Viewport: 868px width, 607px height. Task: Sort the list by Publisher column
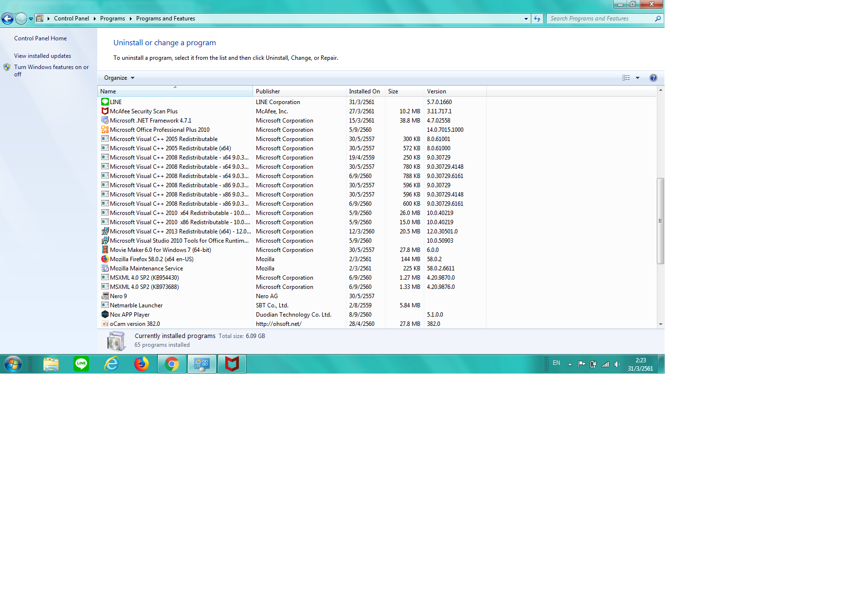[299, 91]
